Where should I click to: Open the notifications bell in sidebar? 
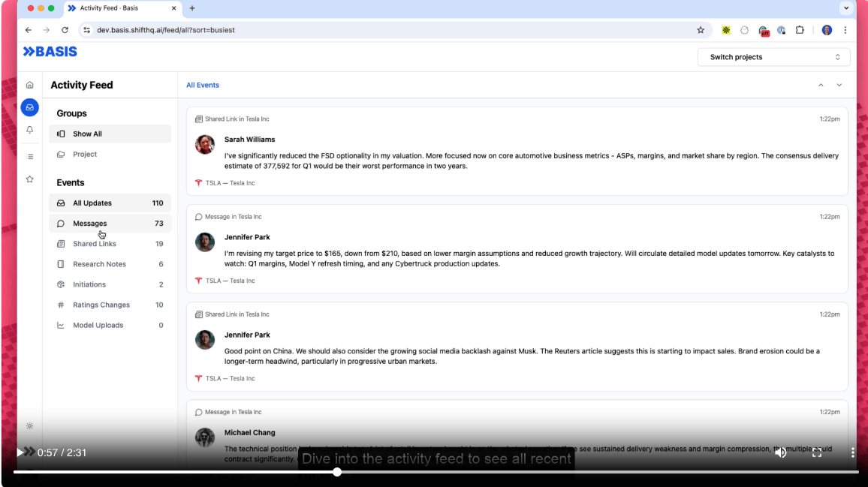(x=30, y=130)
